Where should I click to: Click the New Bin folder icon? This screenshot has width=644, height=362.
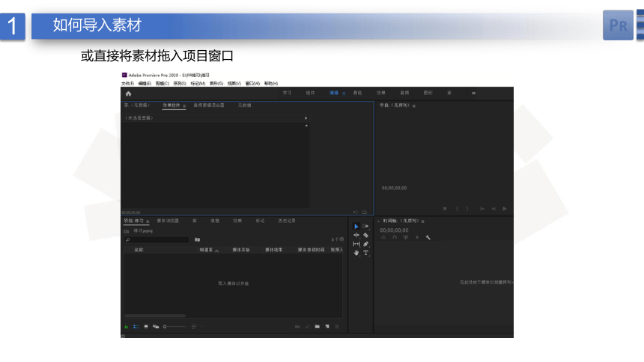click(317, 327)
